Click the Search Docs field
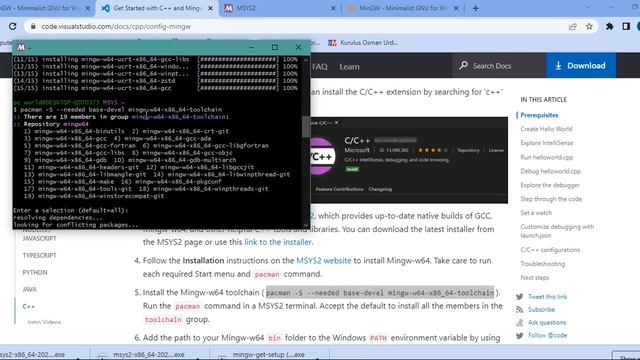The width and height of the screenshot is (640, 360). click(x=499, y=66)
